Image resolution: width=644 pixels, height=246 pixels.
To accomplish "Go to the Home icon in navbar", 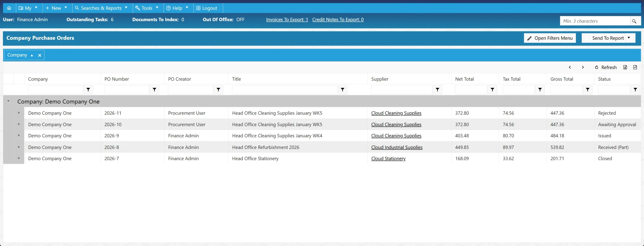I will 9,8.
